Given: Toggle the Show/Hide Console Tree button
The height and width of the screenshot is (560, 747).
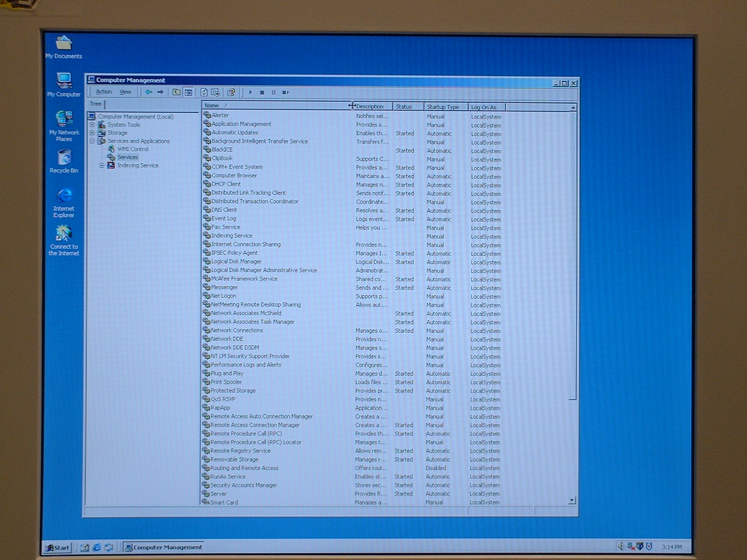Looking at the screenshot, I should pyautogui.click(x=189, y=92).
